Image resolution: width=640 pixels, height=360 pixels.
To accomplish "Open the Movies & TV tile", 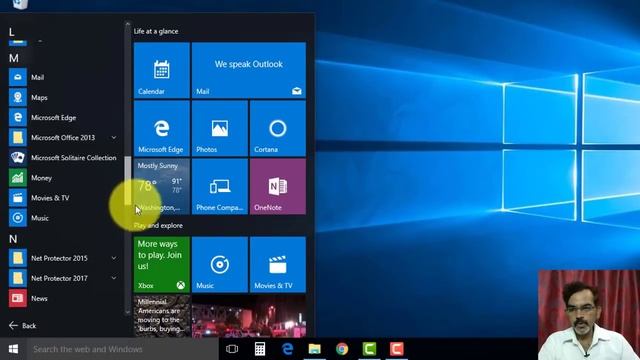I will pos(278,264).
